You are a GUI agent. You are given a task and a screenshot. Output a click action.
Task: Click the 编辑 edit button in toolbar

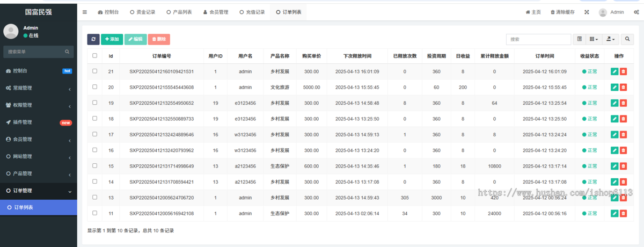pyautogui.click(x=135, y=39)
